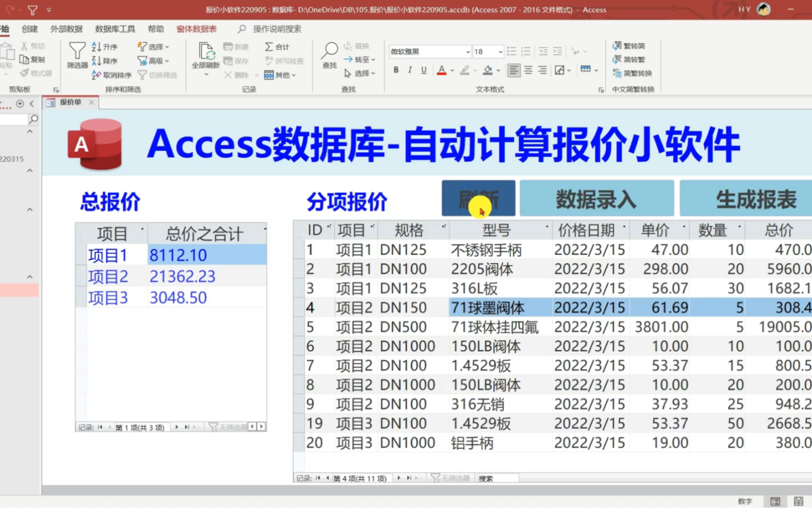Open the 文本格式 dialog launcher

tap(601, 90)
